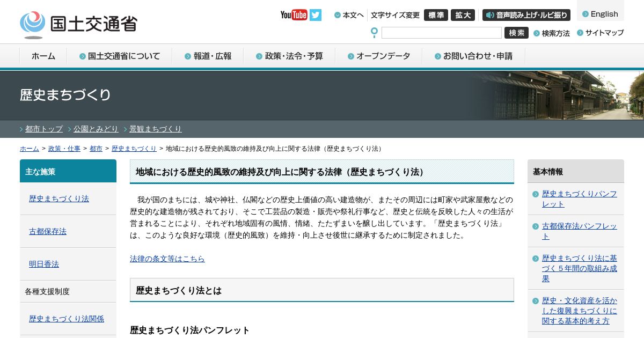
Task: Click the search pin icon beside search box
Action: point(374,33)
